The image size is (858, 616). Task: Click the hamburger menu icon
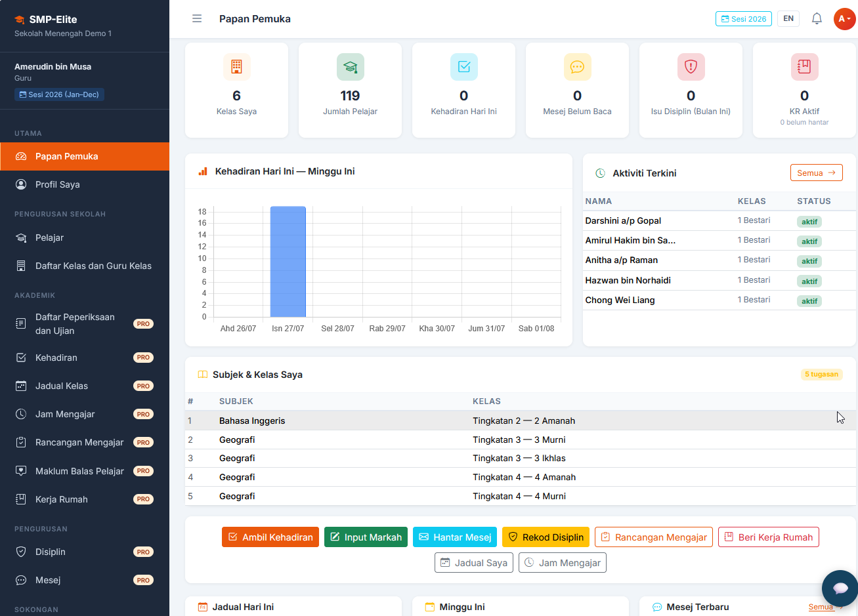pyautogui.click(x=197, y=18)
